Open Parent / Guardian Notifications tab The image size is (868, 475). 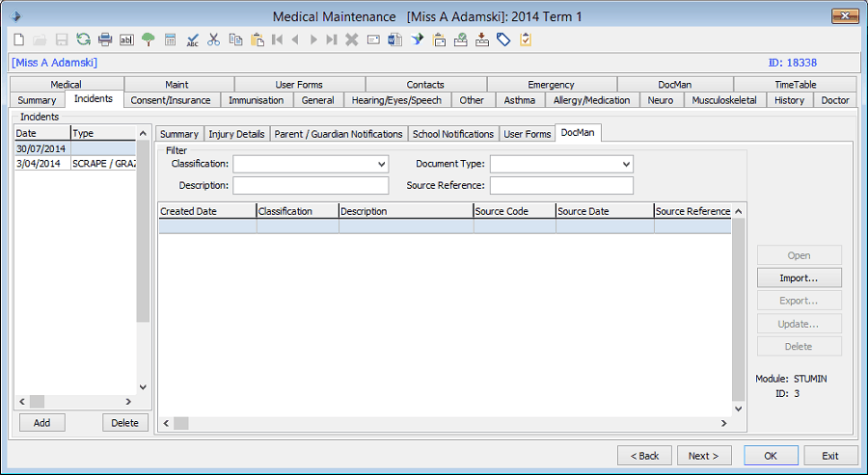(x=339, y=134)
